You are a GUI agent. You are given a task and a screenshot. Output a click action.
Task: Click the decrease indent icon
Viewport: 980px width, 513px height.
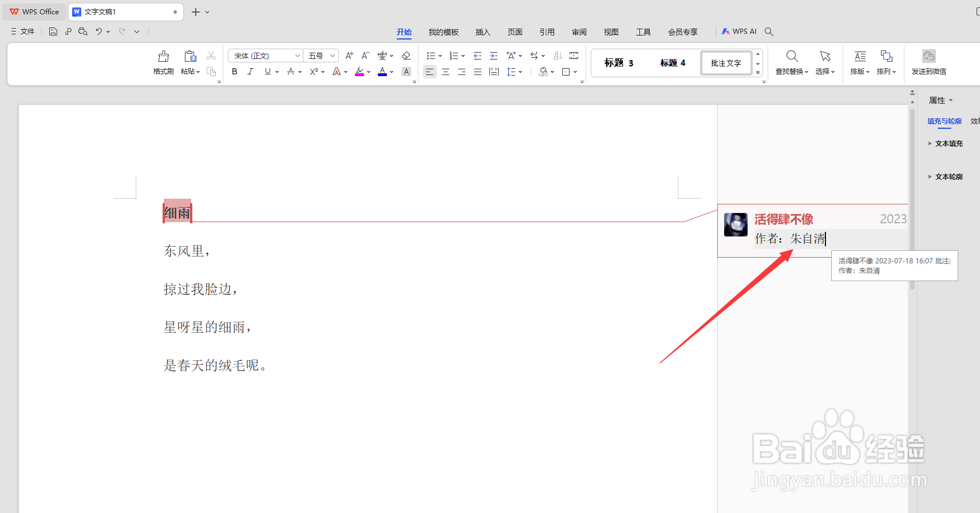pos(477,56)
